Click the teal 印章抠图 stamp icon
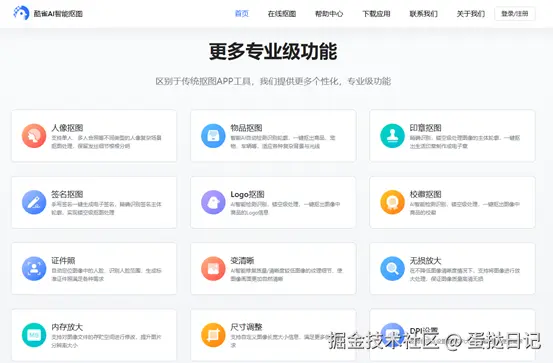The height and width of the screenshot is (363, 553). click(392, 135)
